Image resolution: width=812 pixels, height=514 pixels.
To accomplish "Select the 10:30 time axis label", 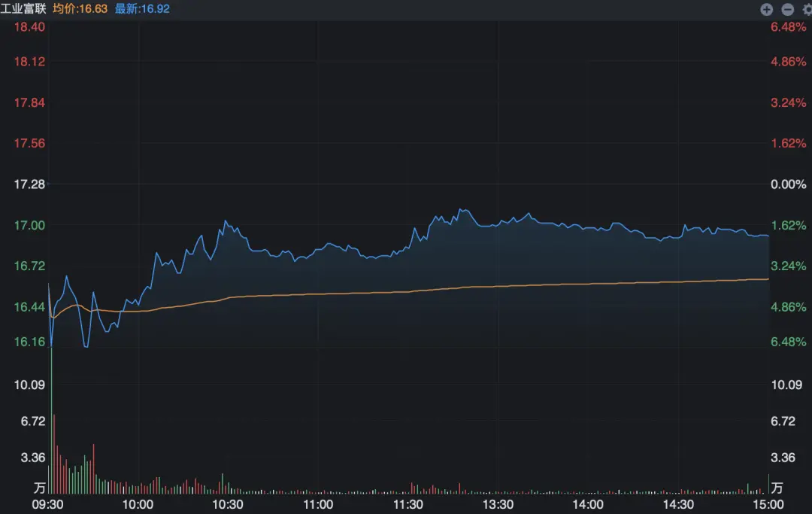I will [228, 504].
